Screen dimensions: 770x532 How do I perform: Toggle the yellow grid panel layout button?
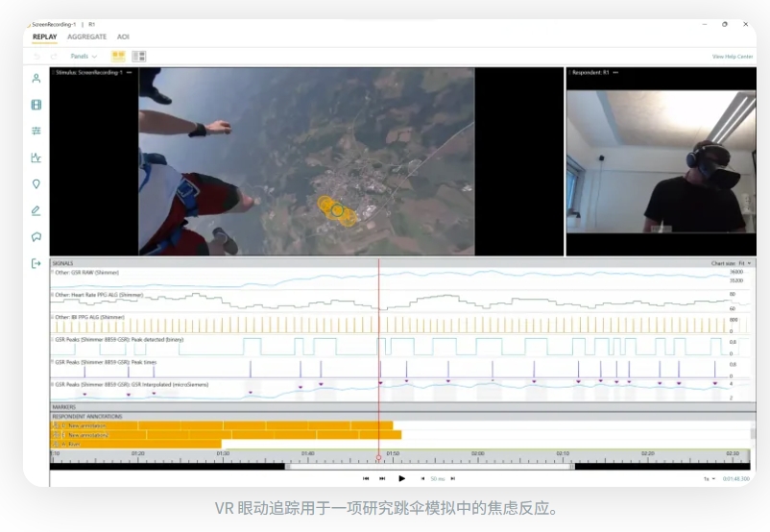click(118, 57)
